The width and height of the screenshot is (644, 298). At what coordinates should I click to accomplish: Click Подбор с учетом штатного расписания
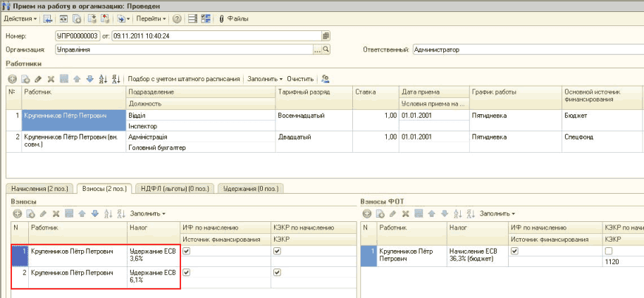[x=183, y=79]
